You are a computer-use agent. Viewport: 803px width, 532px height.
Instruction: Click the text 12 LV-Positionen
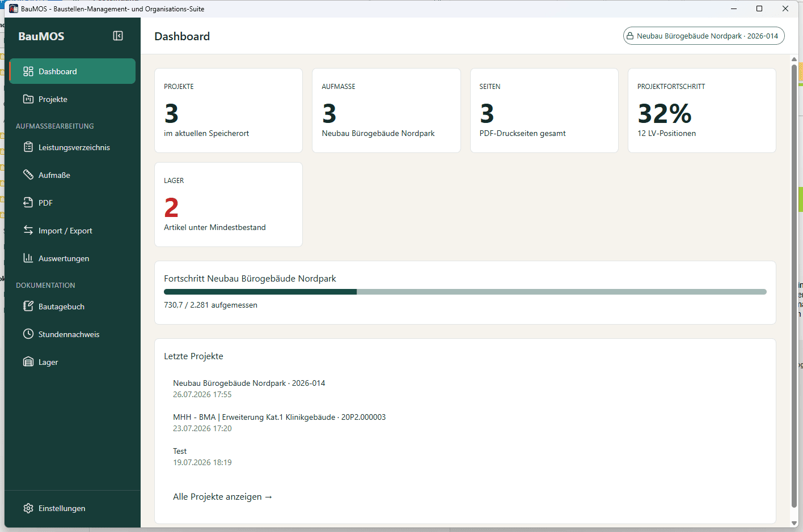[x=666, y=133]
